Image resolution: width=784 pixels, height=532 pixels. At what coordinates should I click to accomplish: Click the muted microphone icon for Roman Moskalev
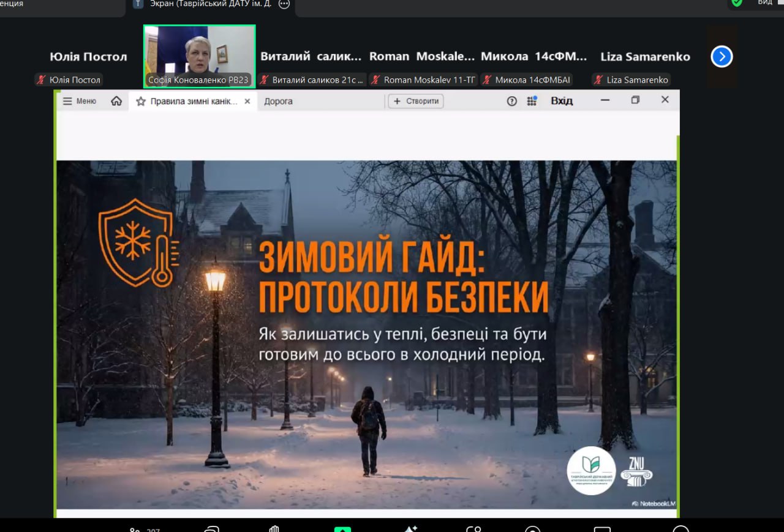coord(376,80)
